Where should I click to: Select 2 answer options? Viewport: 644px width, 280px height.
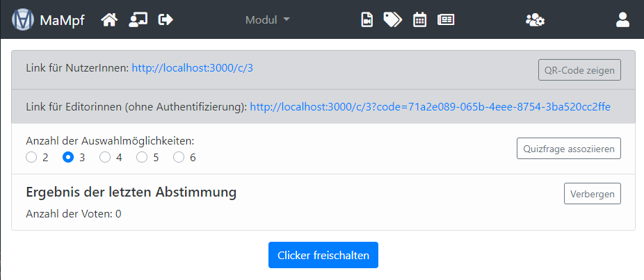pyautogui.click(x=31, y=158)
